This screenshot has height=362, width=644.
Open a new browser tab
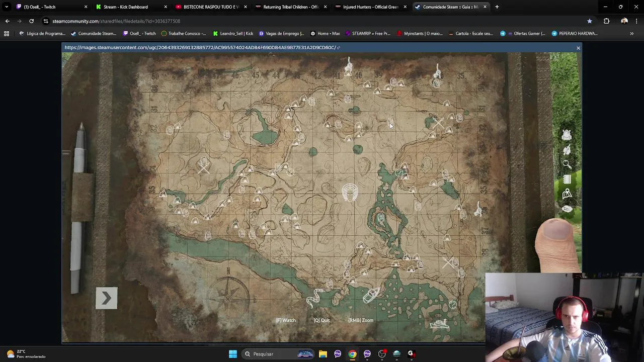[497, 7]
